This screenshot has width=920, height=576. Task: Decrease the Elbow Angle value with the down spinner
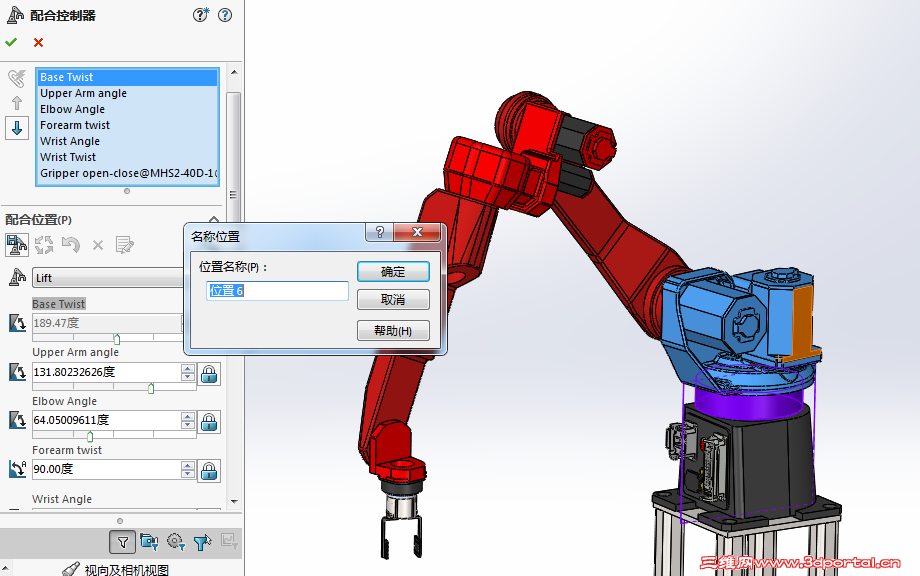188,425
